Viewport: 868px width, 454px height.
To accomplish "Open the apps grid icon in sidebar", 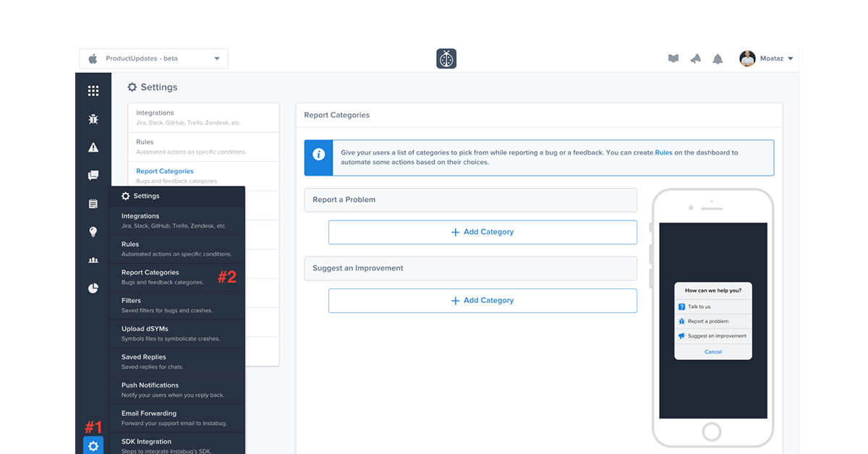I will coord(93,91).
